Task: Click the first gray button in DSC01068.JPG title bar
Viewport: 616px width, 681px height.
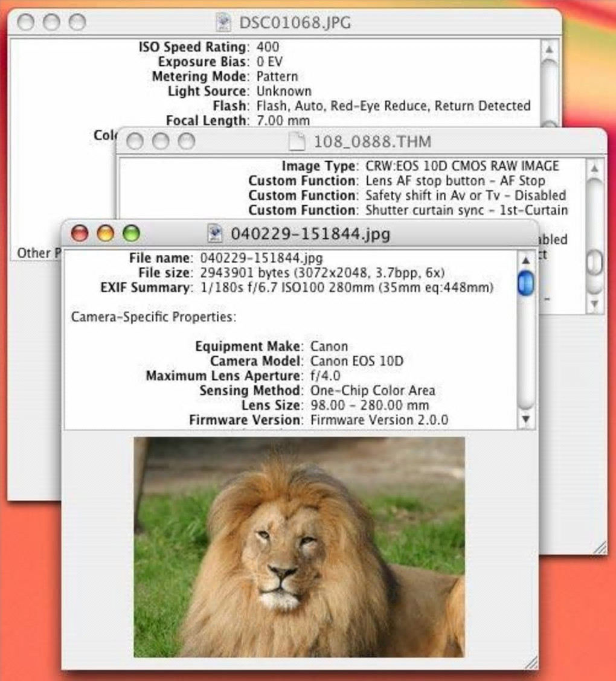Action: 25,22
